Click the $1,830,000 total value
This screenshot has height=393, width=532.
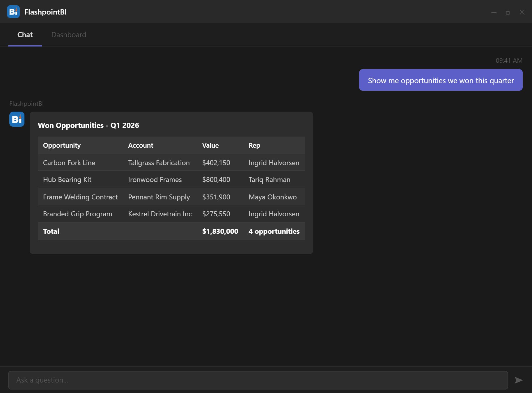[220, 231]
